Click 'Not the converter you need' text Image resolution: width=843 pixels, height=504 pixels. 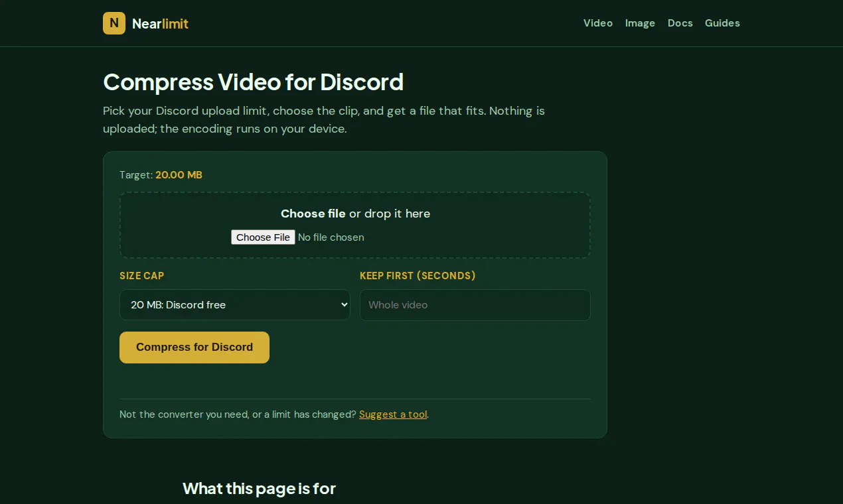tap(238, 414)
